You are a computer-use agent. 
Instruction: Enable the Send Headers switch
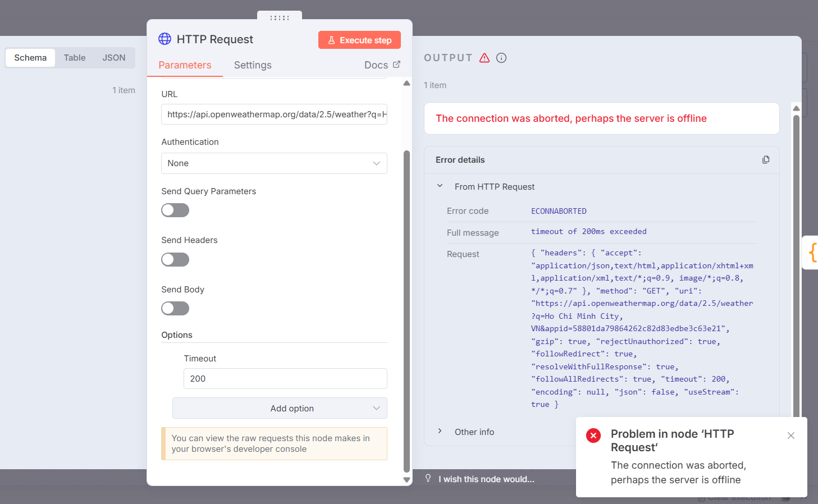175,260
